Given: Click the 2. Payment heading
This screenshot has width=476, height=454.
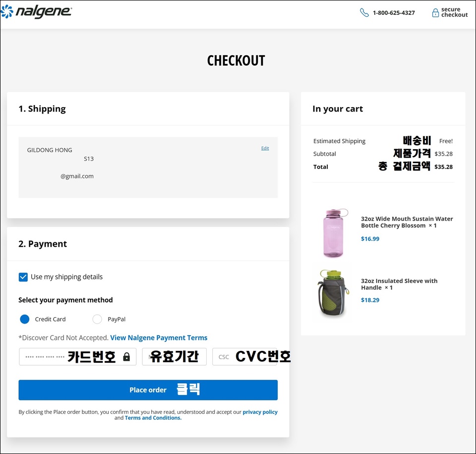Looking at the screenshot, I should [x=43, y=244].
